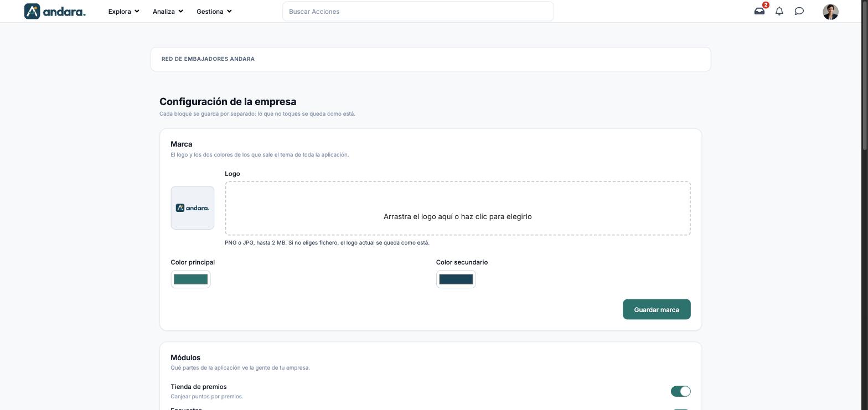Open the Color principal swatch picker
The width and height of the screenshot is (868, 410).
[x=190, y=279]
